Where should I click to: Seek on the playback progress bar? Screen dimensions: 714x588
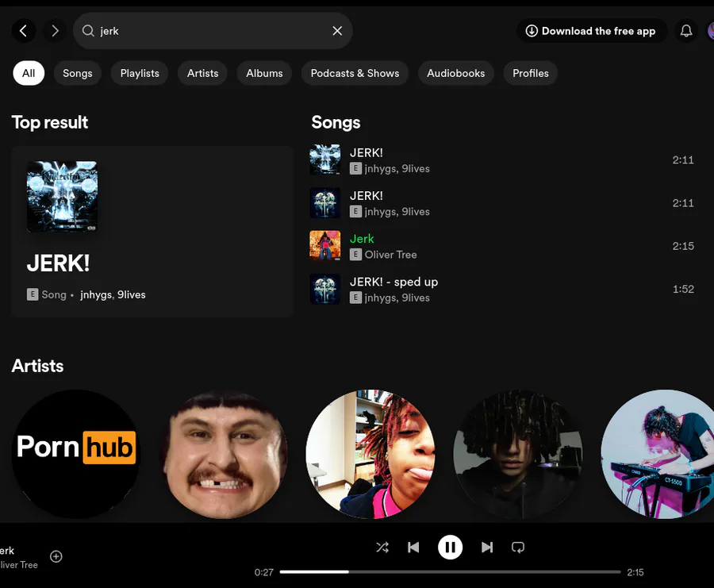pos(451,571)
